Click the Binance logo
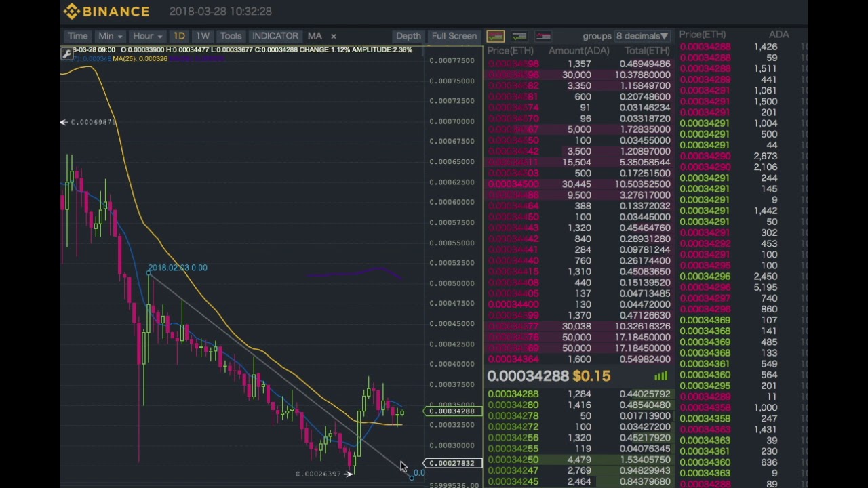The height and width of the screenshot is (488, 868). 106,12
